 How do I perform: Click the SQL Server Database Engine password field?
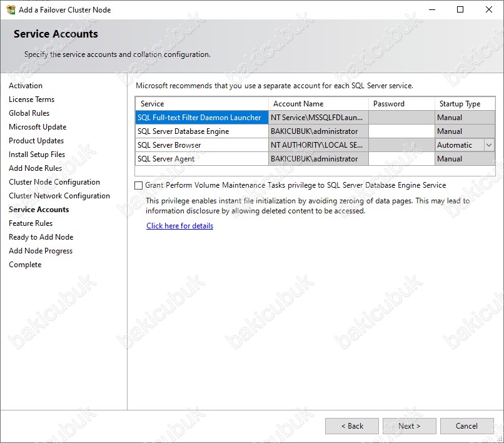coord(401,131)
